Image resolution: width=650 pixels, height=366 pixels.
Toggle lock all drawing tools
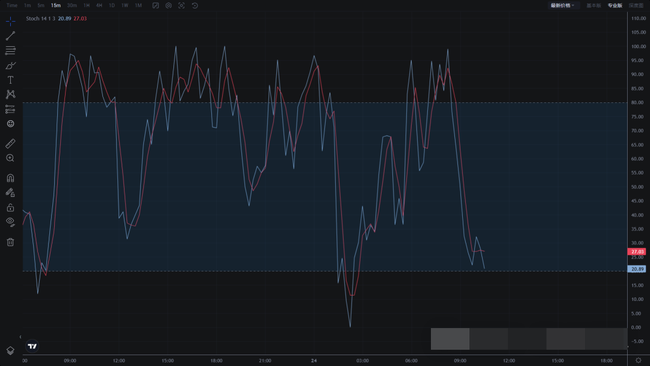(10, 207)
